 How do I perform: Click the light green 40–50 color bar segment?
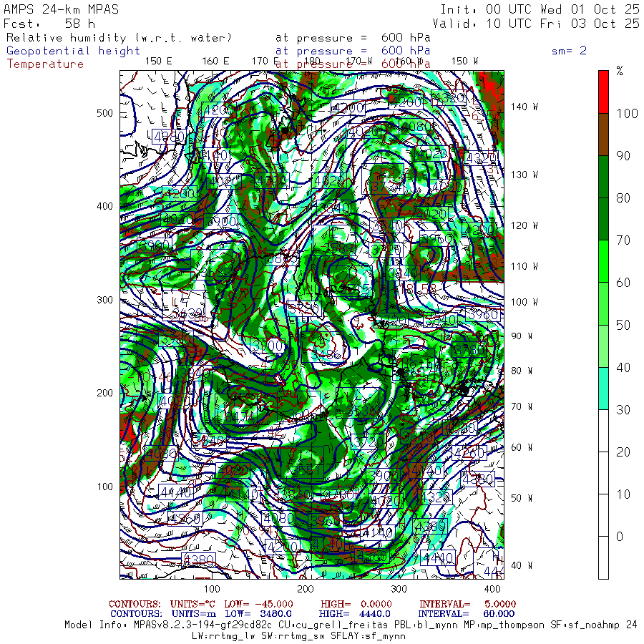(x=603, y=346)
